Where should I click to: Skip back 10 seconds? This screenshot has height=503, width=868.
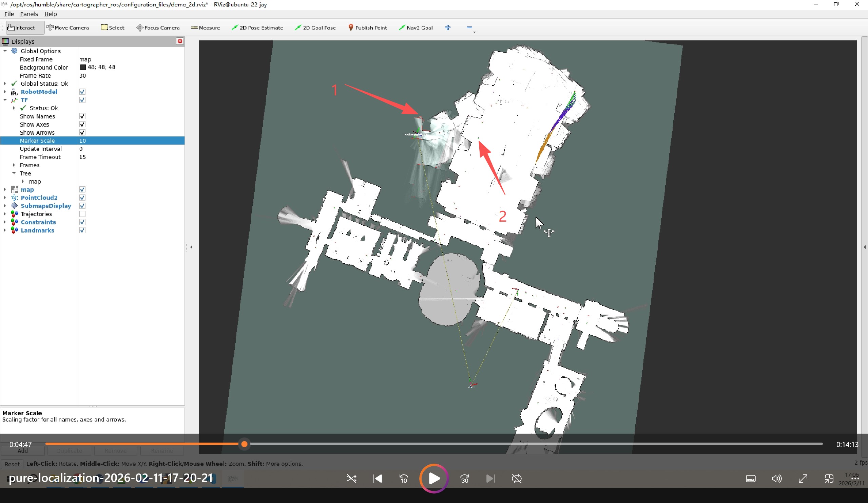[404, 479]
